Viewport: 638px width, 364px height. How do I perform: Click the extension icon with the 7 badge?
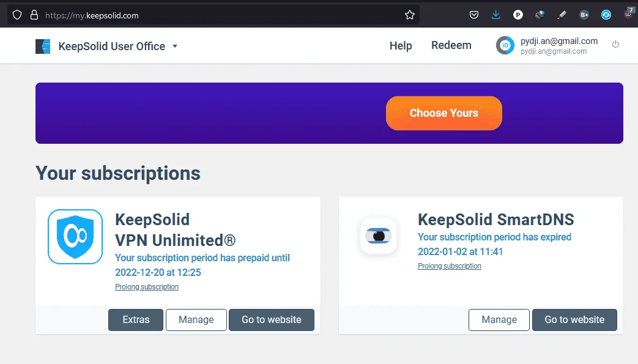tap(629, 14)
